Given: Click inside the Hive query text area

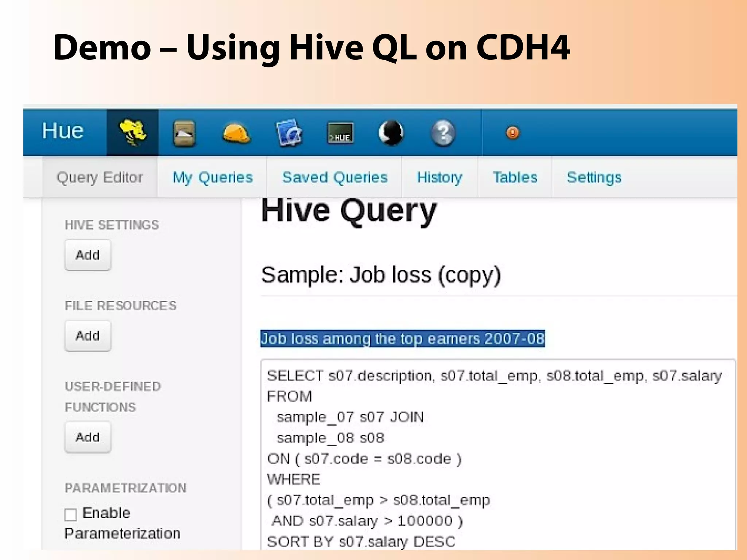Looking at the screenshot, I should click(x=498, y=454).
